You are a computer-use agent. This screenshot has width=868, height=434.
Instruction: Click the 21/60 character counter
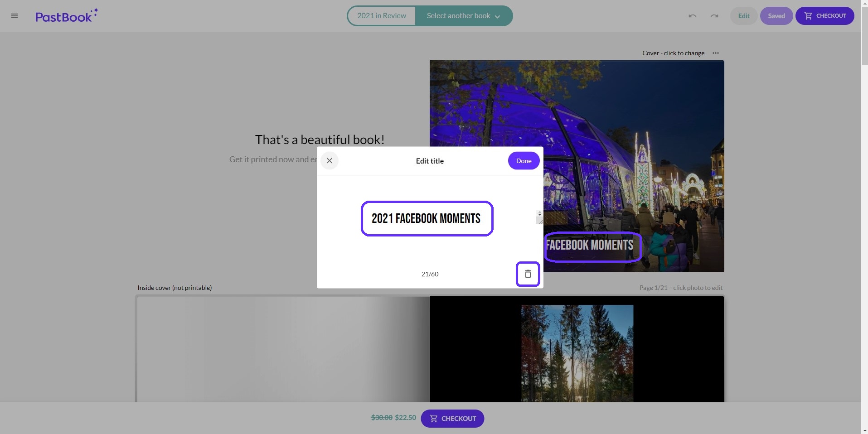[x=430, y=274]
